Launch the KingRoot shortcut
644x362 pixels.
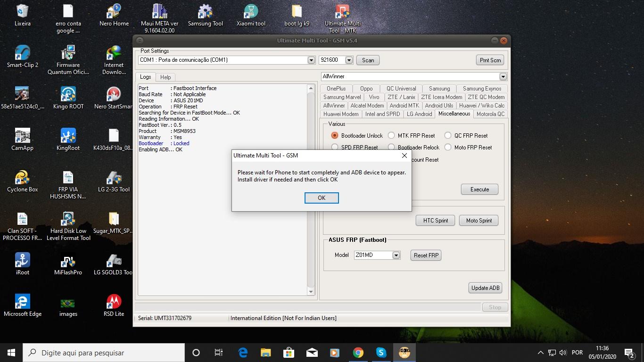click(68, 140)
